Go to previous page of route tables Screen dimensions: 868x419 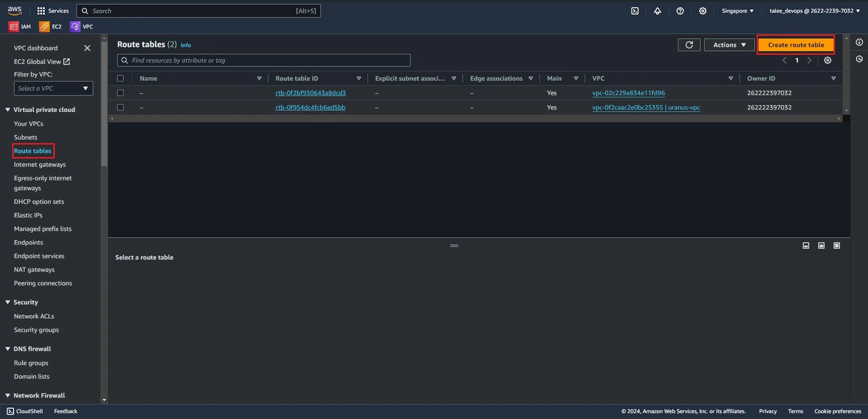click(x=784, y=60)
